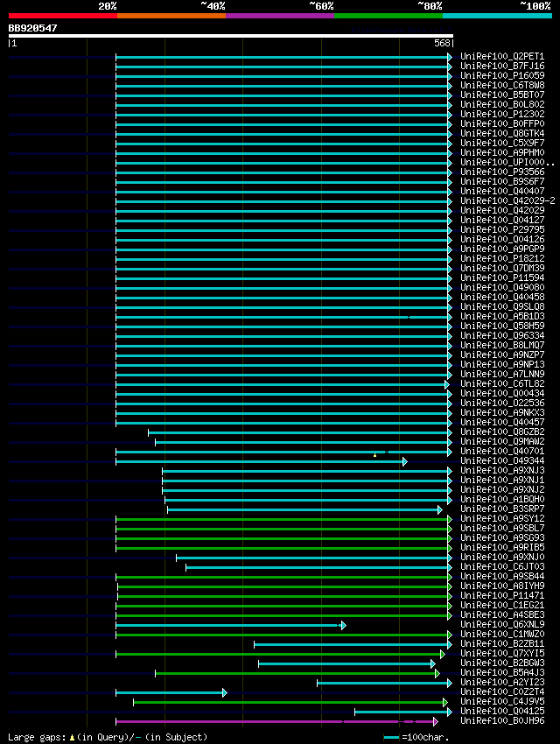Image resolution: width=560 pixels, height=744 pixels.
Task: Click the UniRef100_Q6XNL9 alignment arrowhead
Action: [344, 625]
